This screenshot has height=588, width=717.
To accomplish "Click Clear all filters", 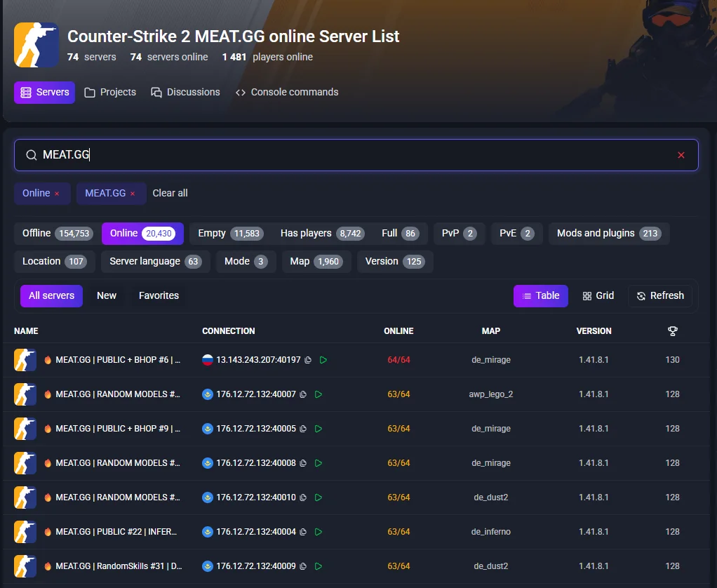I will tap(170, 194).
